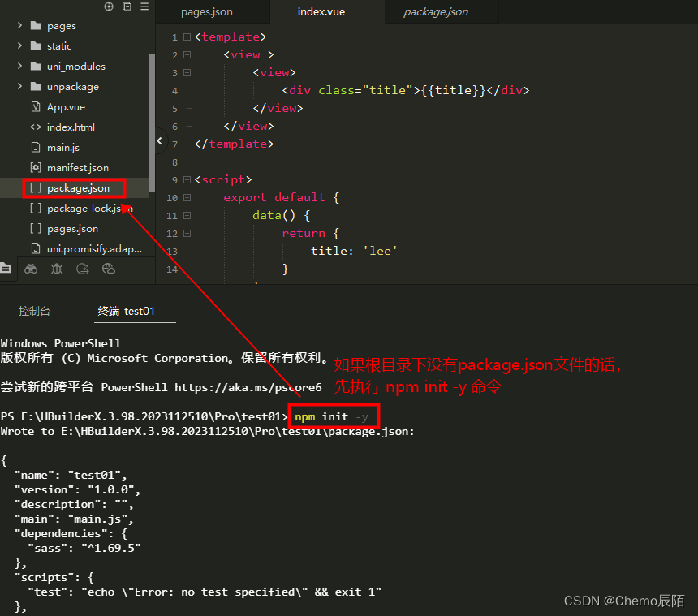
Task: Click the run/restart circular arrow icon
Action: 84,268
